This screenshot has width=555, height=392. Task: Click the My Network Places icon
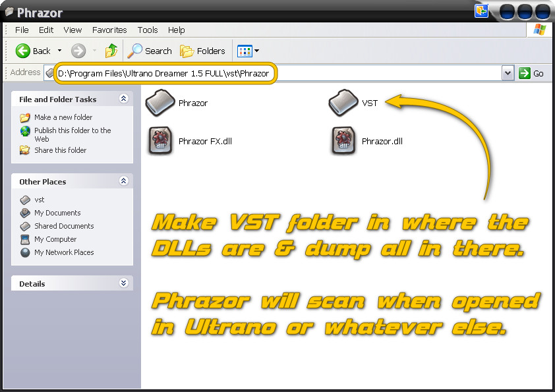(25, 252)
